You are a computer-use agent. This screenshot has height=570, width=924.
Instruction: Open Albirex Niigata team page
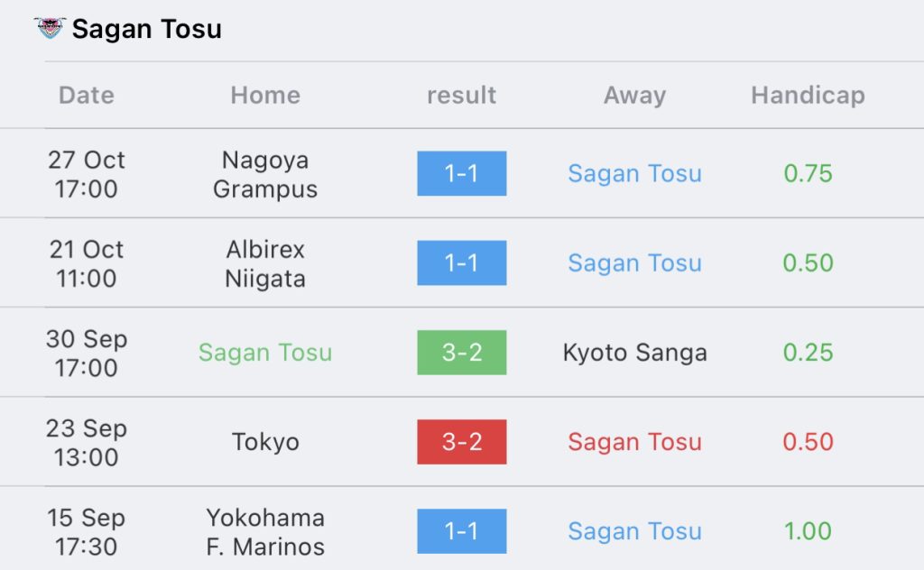click(x=265, y=263)
